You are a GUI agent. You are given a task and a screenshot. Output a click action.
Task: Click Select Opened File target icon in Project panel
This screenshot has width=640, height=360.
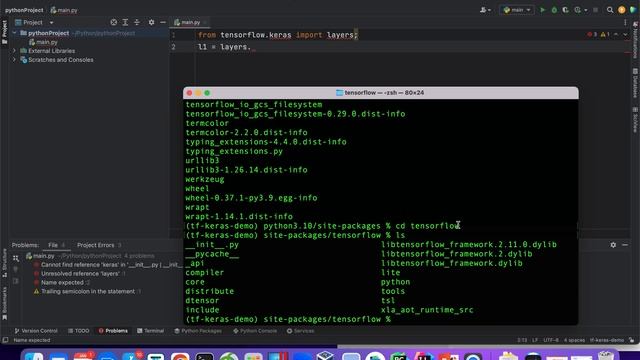(x=113, y=22)
